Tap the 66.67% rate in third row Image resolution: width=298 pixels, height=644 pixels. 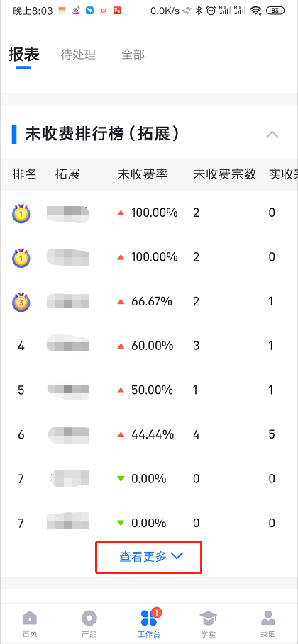pos(151,302)
